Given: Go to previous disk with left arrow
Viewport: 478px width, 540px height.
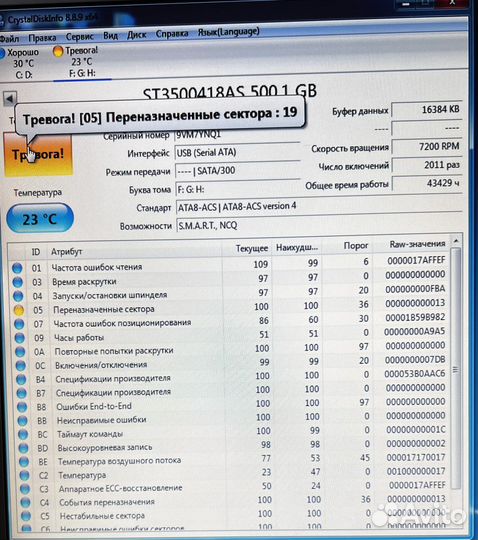Looking at the screenshot, I should (10, 98).
